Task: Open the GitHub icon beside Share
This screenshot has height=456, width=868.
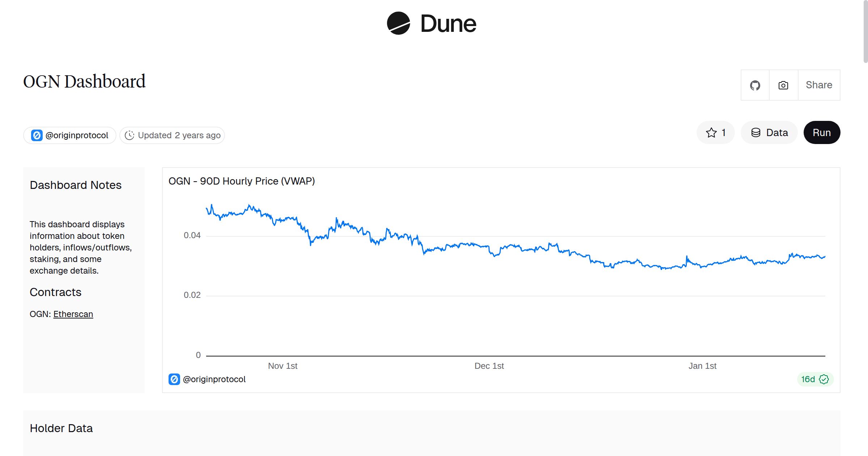Action: pos(755,85)
